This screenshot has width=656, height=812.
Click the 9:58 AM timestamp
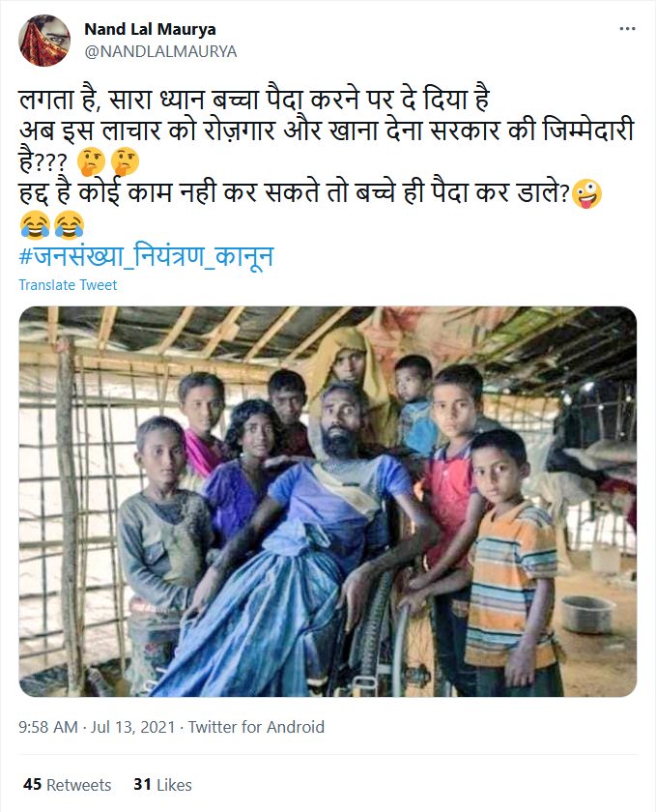click(48, 727)
